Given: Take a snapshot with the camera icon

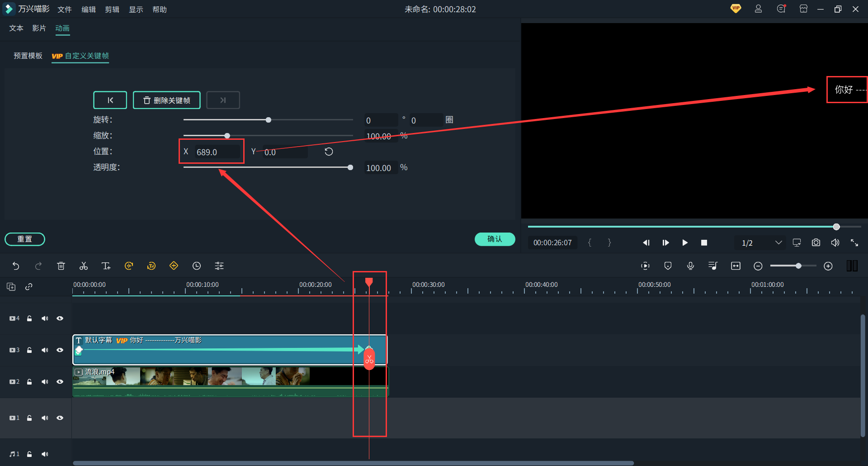Looking at the screenshot, I should point(816,243).
